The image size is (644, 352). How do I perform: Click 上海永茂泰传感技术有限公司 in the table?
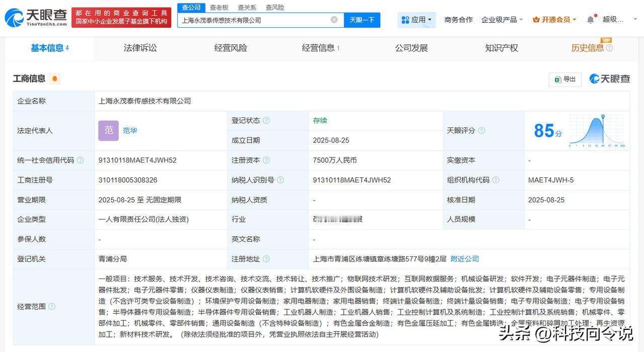point(145,101)
